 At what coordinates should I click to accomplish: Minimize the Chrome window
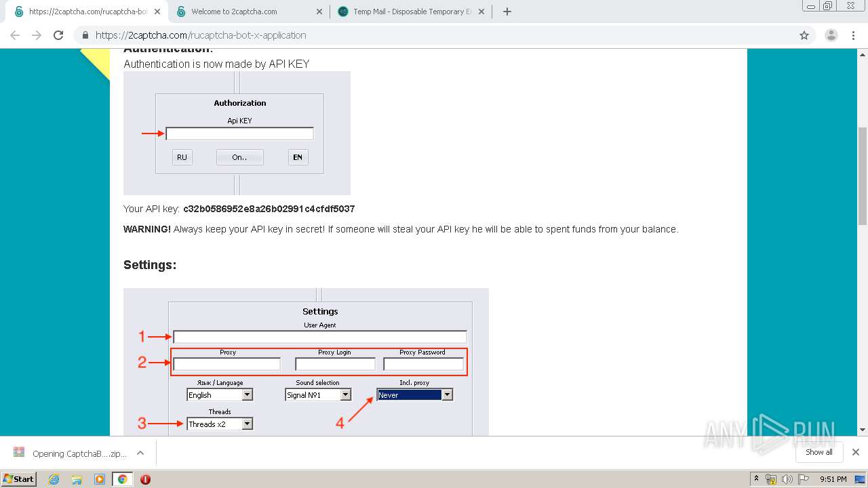[811, 6]
